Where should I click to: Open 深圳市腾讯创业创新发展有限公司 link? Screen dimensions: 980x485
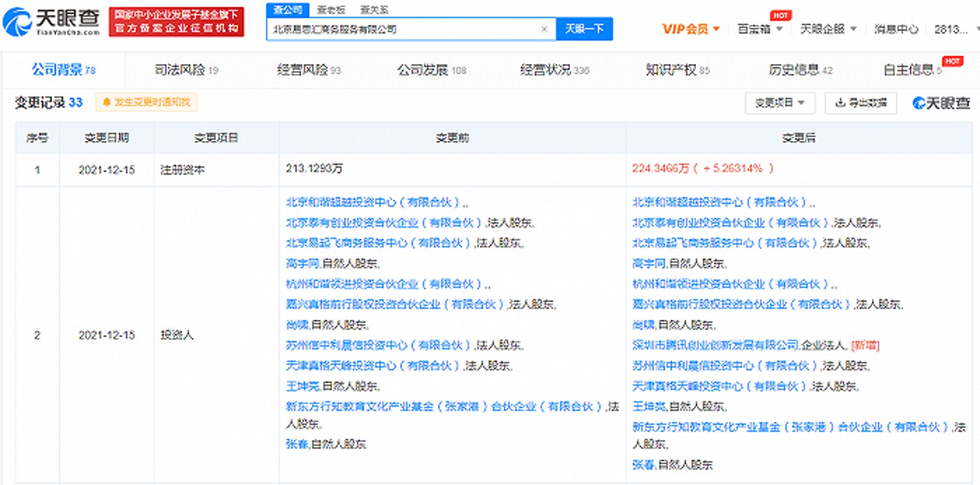point(716,345)
